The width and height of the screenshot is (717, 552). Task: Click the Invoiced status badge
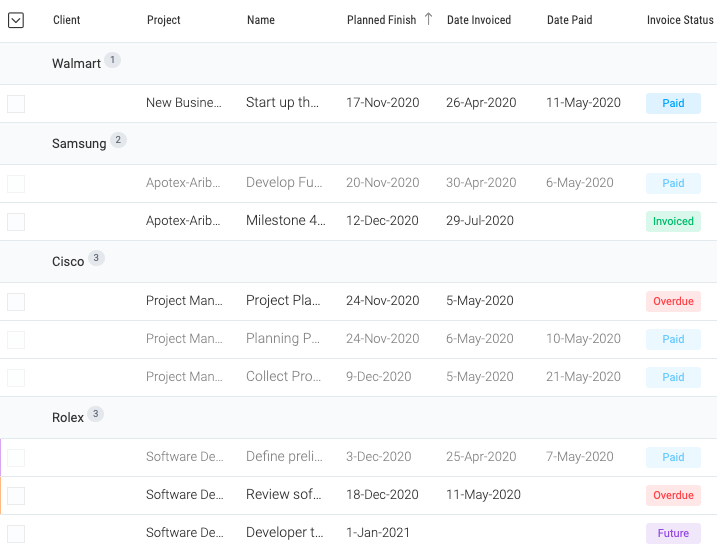point(673,221)
